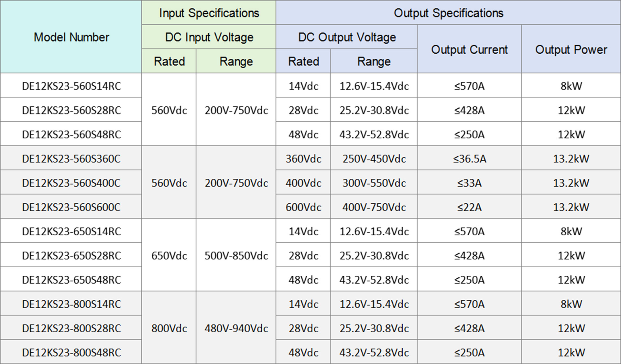Image resolution: width=621 pixels, height=364 pixels.
Task: Select the Output Power column header
Action: (x=571, y=49)
